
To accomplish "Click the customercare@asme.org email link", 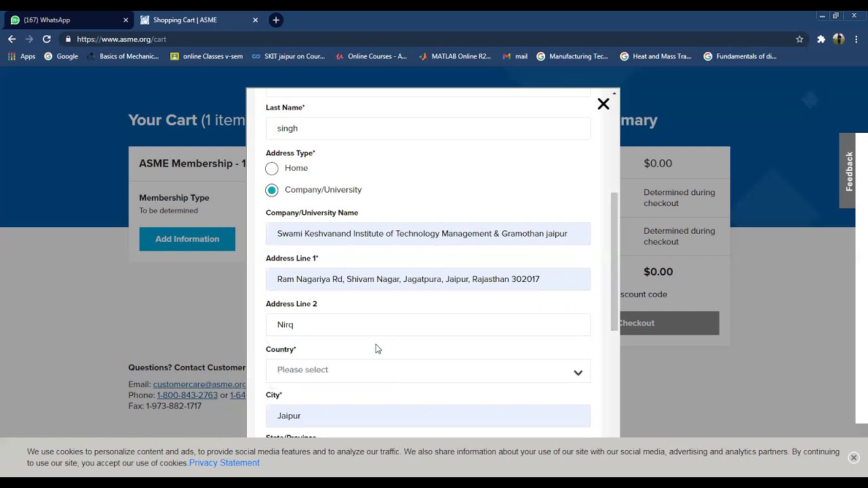I will click(199, 384).
